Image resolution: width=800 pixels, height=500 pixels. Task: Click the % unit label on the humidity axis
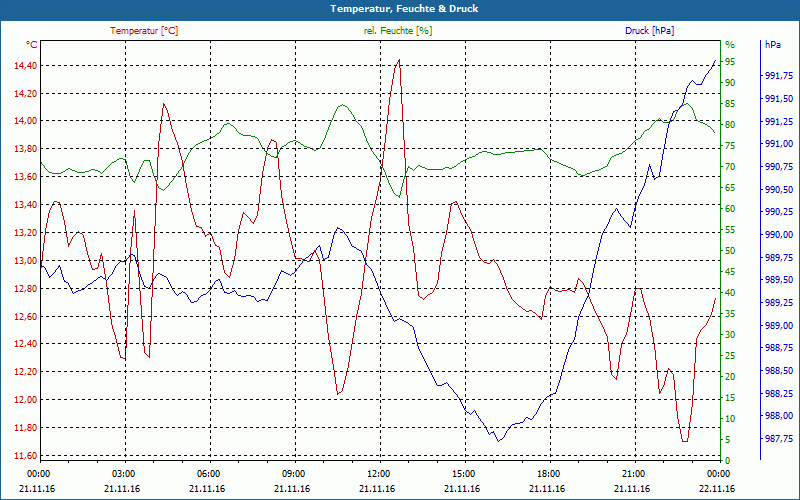click(x=730, y=45)
